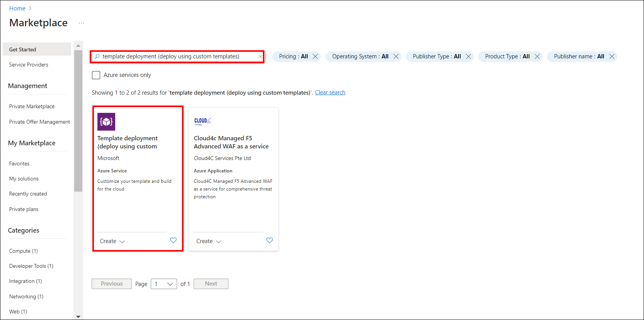Click the Azure Service label
The height and width of the screenshot is (320, 644).
pos(112,171)
